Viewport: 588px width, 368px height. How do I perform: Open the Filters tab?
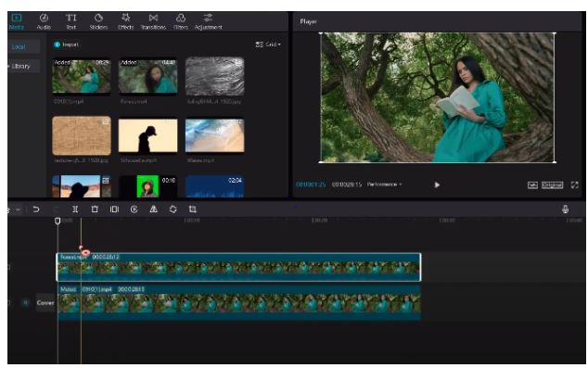181,21
